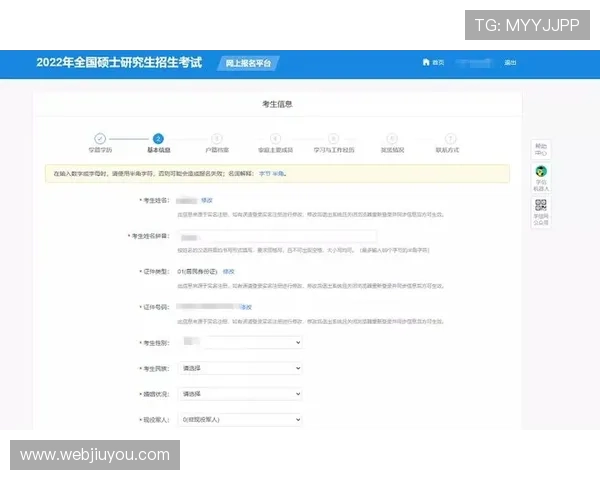Image resolution: width=600 pixels, height=480 pixels.
Task: Click the home icon 首页 in header
Action: [x=433, y=62]
